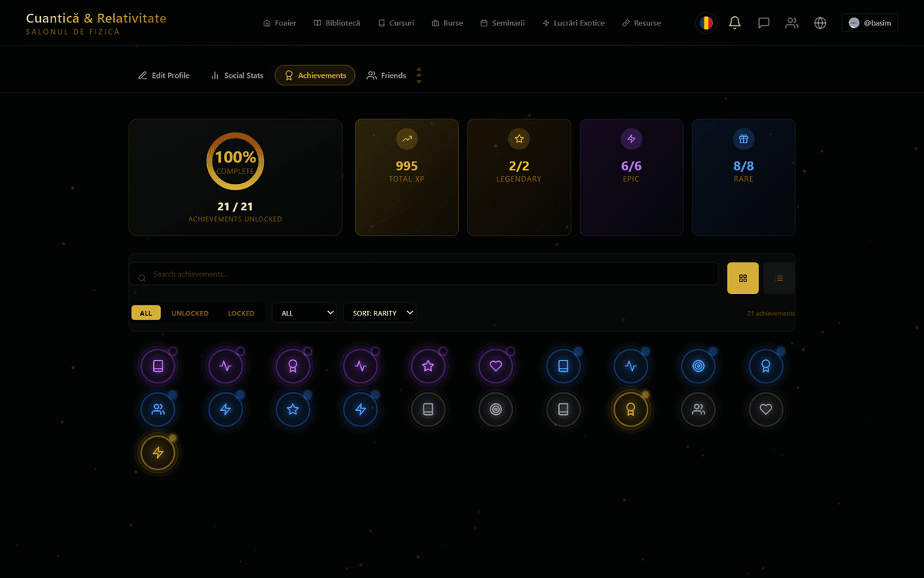Screen dimensions: 924x578
Task: Open the ALL rarity filter dropdown
Action: pyautogui.click(x=304, y=313)
